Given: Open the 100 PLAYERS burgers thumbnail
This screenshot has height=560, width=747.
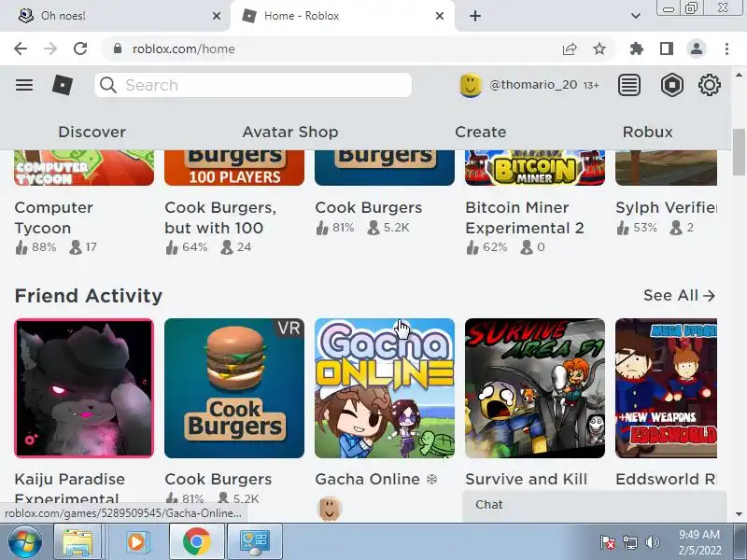Looking at the screenshot, I should pos(234,168).
